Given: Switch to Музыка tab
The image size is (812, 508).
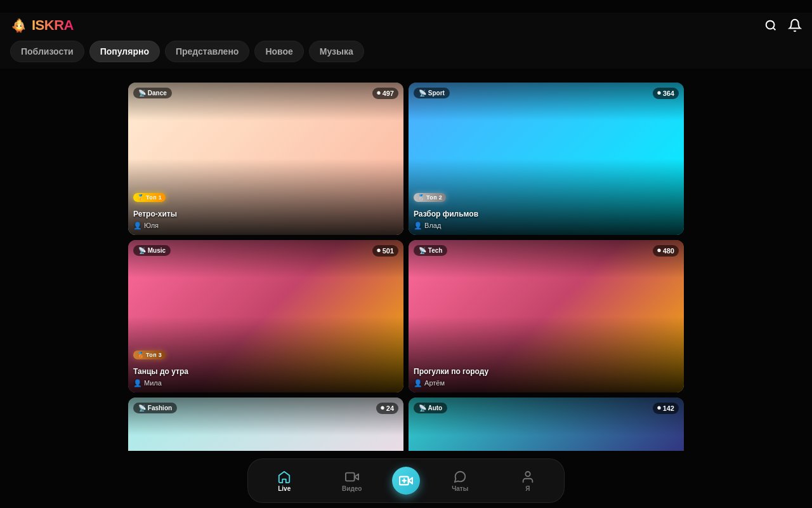Looking at the screenshot, I should click(x=336, y=51).
